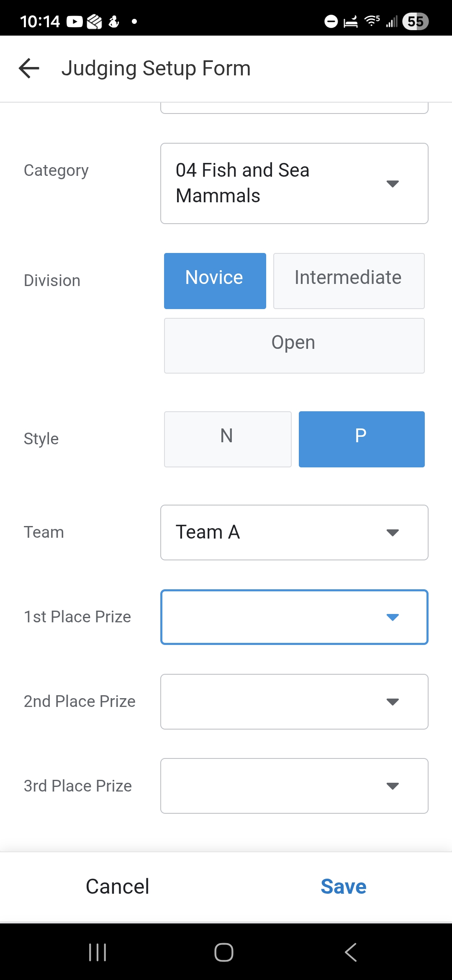Image resolution: width=452 pixels, height=980 pixels.
Task: Tap the home button in the navigation bar
Action: tap(225, 952)
